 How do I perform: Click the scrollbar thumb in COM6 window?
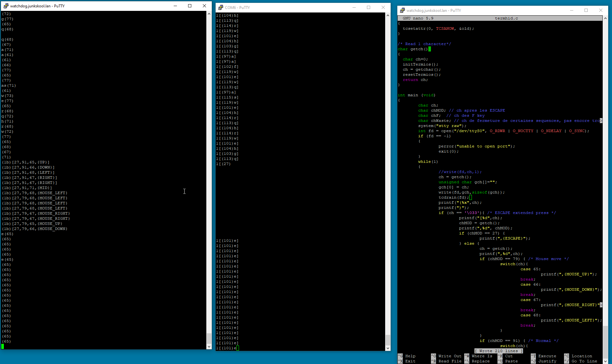pos(388,340)
